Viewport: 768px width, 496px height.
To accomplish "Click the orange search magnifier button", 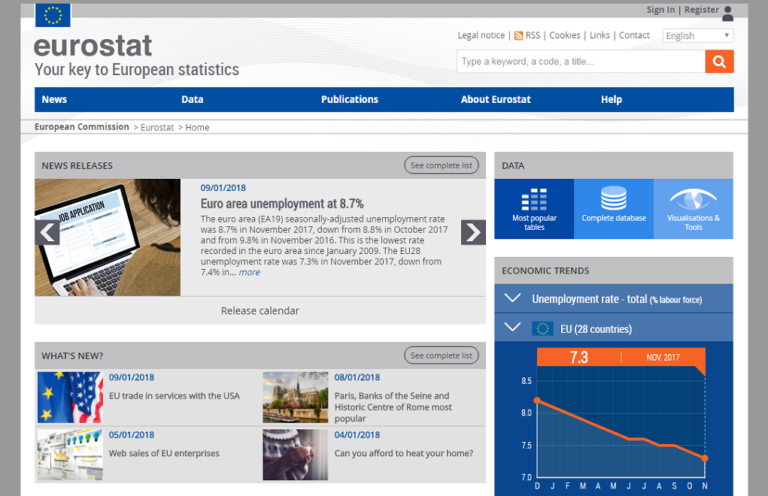I will [x=719, y=61].
